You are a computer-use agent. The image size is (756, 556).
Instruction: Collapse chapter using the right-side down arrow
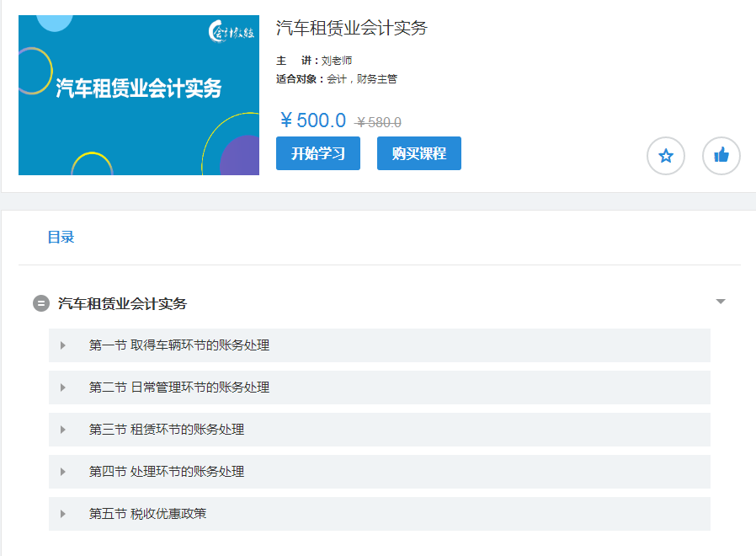pos(720,302)
